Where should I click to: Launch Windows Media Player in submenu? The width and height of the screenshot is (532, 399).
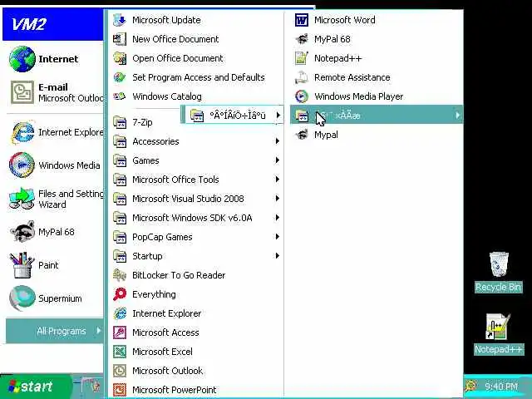click(377, 96)
